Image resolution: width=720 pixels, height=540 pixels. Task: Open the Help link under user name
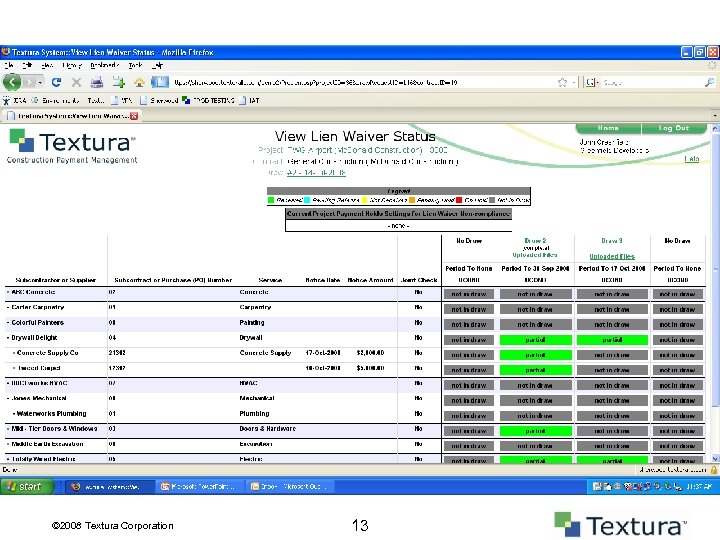pos(692,159)
